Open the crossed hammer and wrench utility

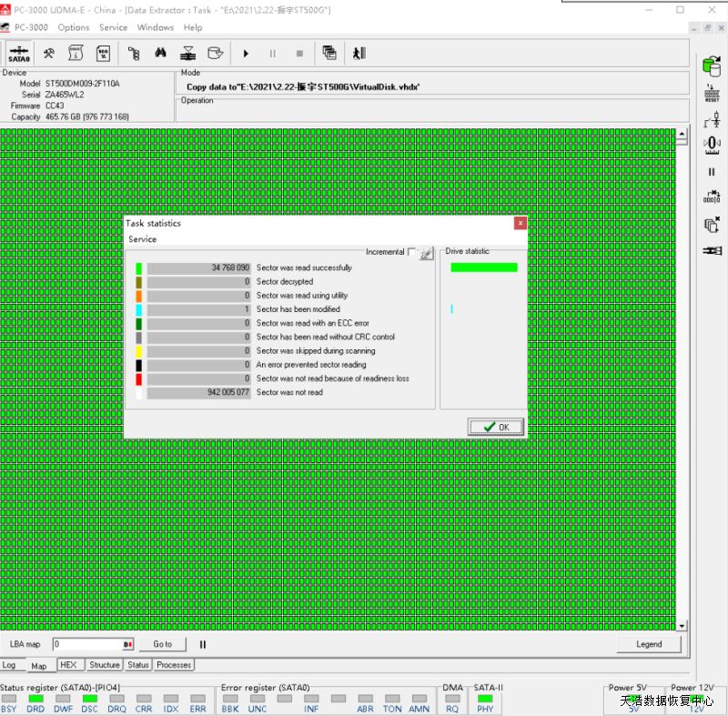[50, 53]
